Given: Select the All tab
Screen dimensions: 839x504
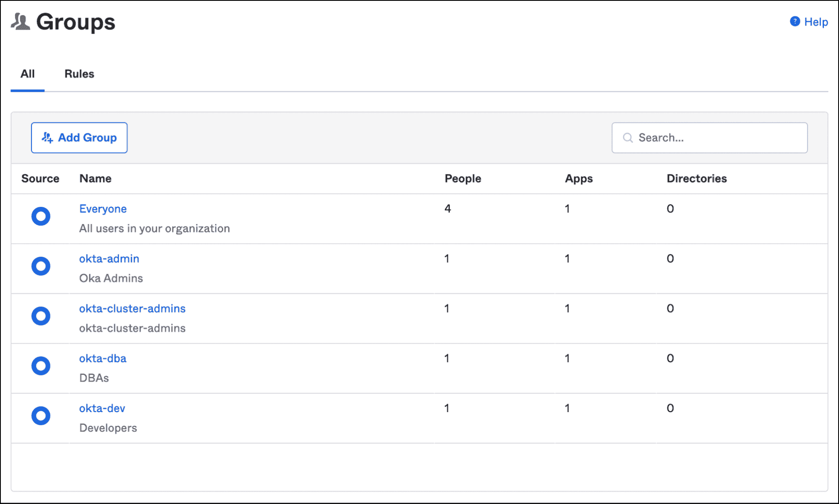Looking at the screenshot, I should coord(27,74).
